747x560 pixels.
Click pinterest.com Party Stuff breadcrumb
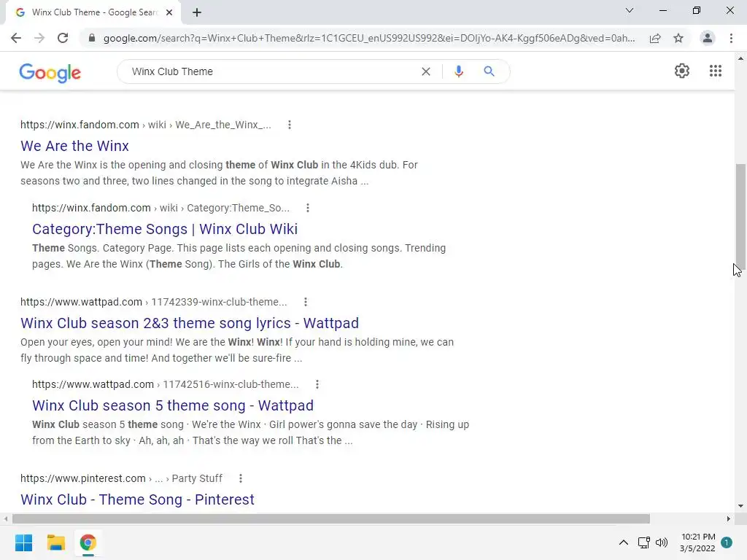[x=197, y=478]
